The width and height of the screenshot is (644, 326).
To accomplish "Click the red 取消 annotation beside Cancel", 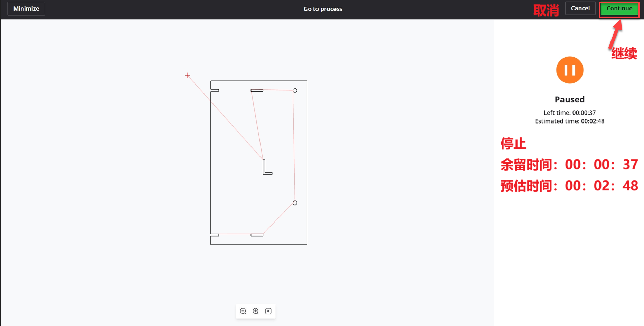I will 546,10.
